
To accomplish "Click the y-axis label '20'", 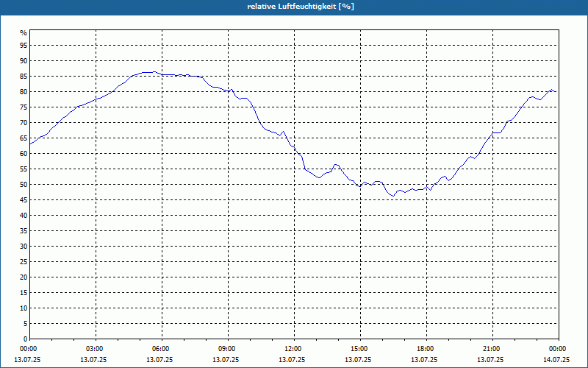I will [24, 277].
